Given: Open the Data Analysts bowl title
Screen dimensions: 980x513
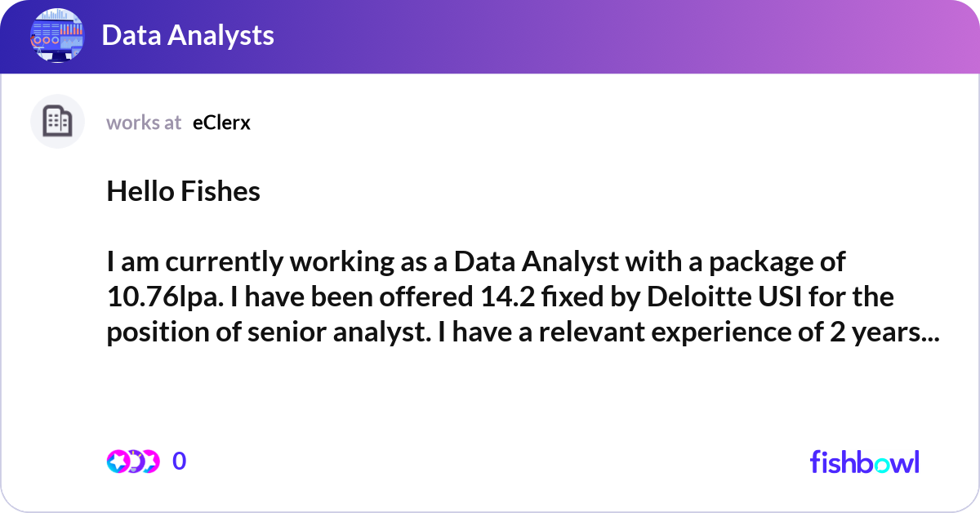Looking at the screenshot, I should pyautogui.click(x=188, y=35).
